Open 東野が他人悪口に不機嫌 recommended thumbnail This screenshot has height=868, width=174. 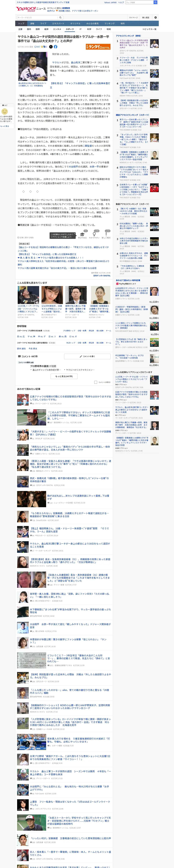tap(76, 295)
